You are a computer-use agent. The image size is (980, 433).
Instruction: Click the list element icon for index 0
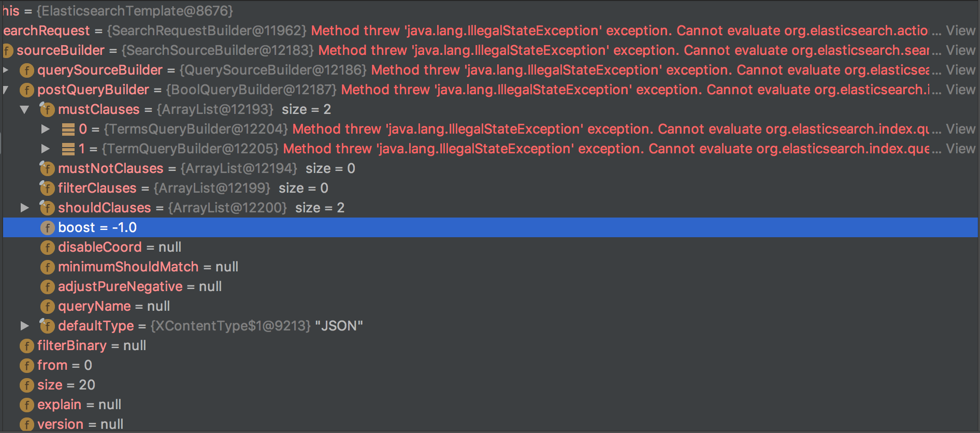pyautogui.click(x=68, y=129)
